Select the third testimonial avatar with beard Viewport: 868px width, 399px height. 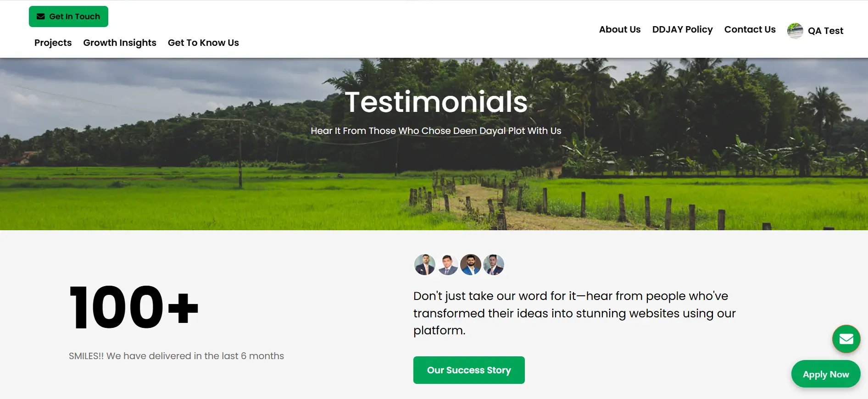tap(471, 265)
